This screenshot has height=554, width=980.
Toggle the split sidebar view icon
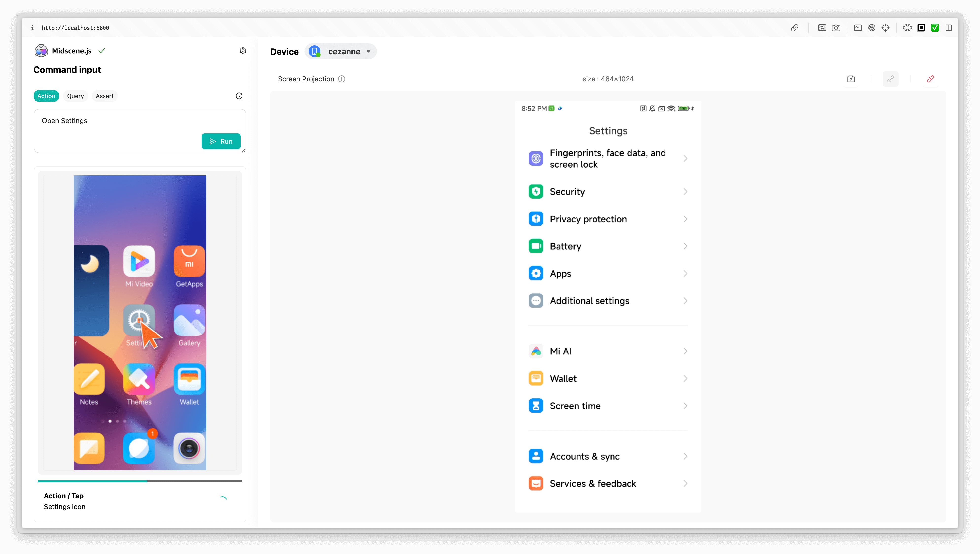(x=949, y=28)
